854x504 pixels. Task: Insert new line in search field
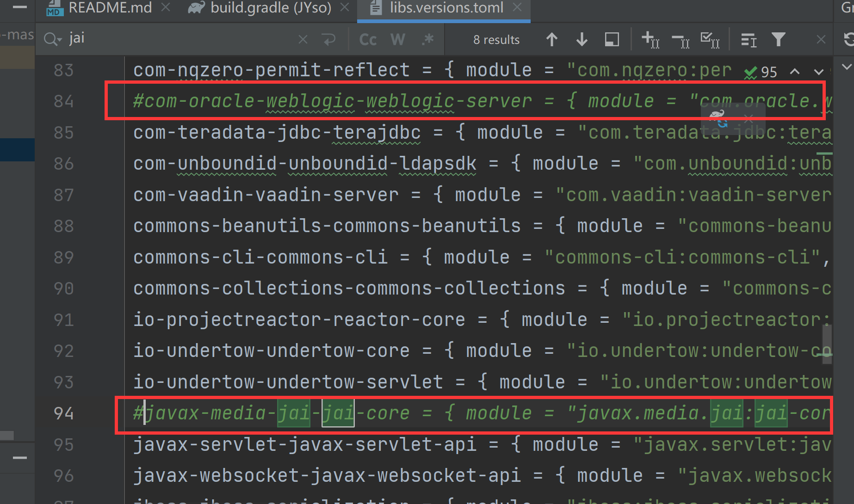[x=329, y=40]
